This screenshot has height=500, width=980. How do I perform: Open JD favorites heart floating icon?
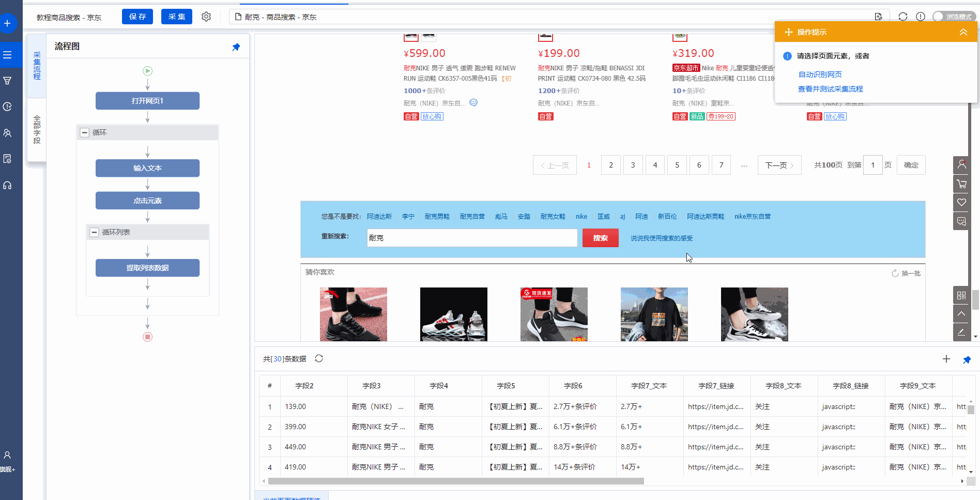coord(961,202)
